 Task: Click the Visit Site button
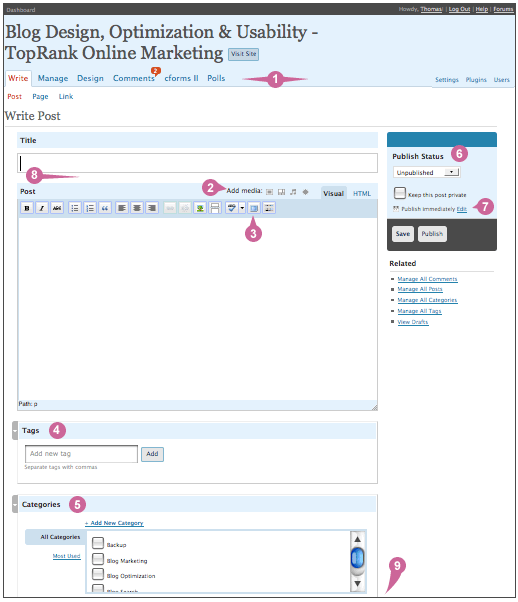click(x=243, y=54)
